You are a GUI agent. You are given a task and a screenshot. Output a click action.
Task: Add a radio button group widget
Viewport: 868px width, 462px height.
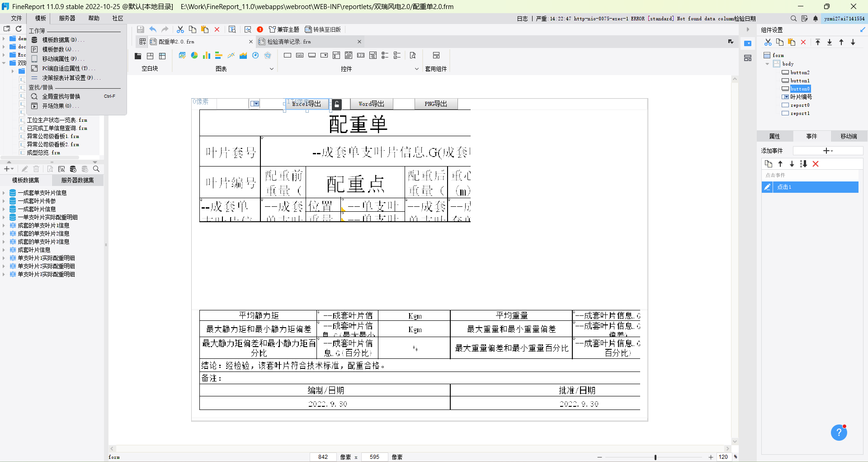point(385,55)
